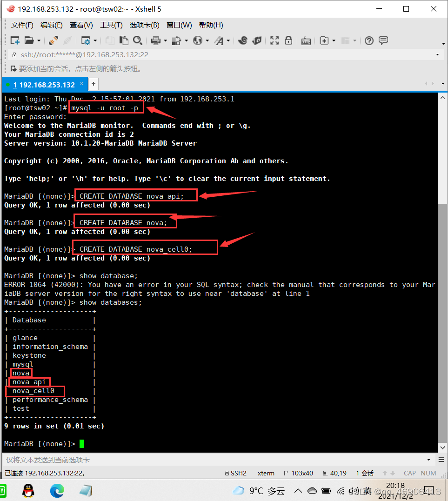
Task: Click the xterm status bar entry
Action: (x=266, y=473)
